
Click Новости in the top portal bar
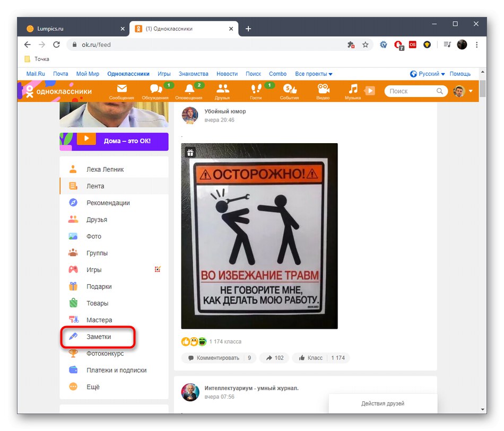pyautogui.click(x=227, y=74)
